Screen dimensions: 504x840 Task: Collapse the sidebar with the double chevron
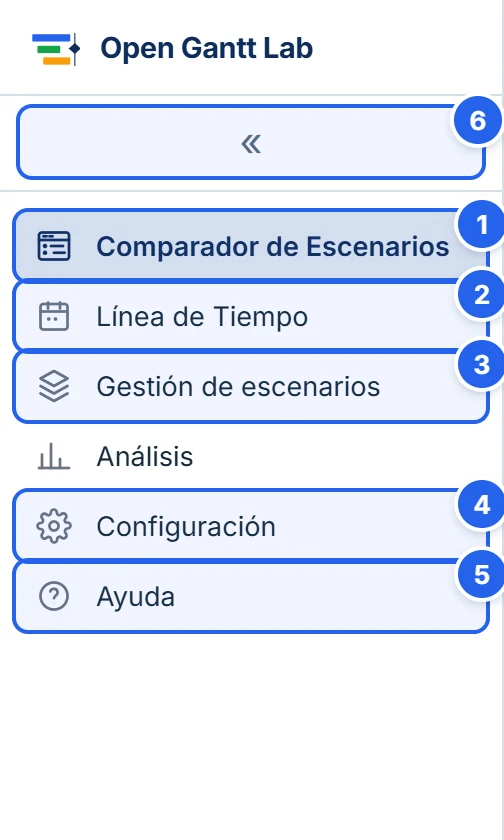tap(251, 142)
